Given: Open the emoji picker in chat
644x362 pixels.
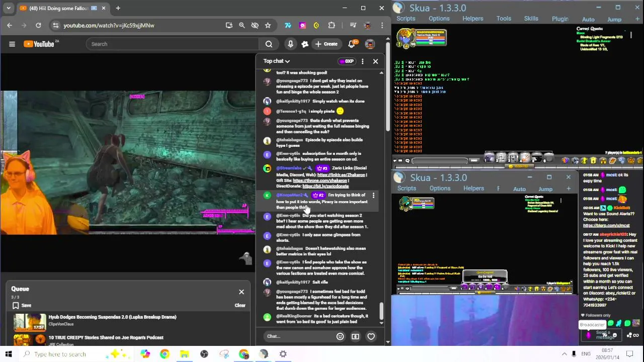Looking at the screenshot, I should [x=340, y=336].
